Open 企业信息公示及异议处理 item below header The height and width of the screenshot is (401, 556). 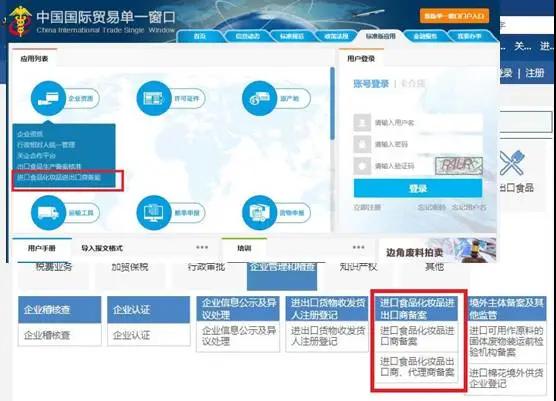coord(238,336)
